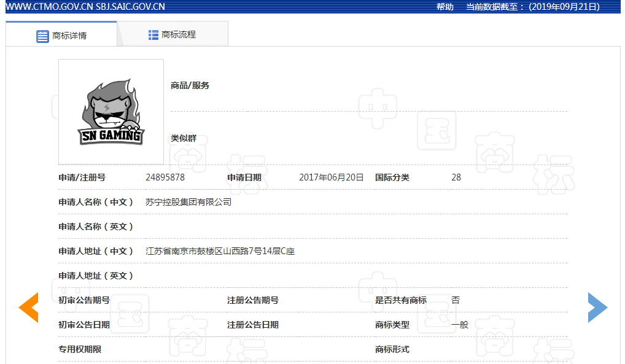
Task: Click the 商品/服务 heading
Action: click(190, 85)
